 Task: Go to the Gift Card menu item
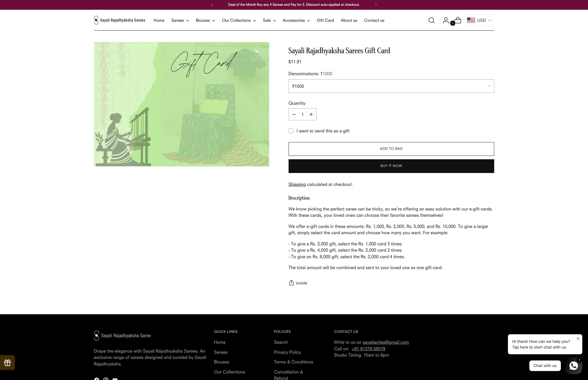(325, 20)
